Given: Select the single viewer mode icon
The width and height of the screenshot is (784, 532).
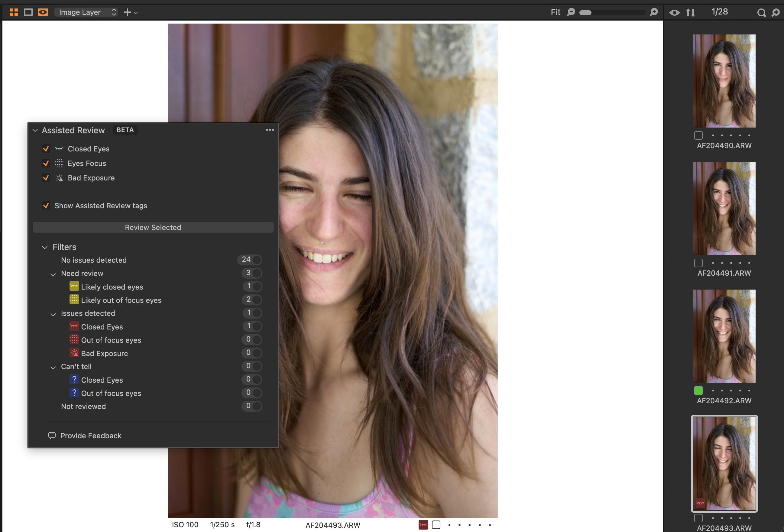Looking at the screenshot, I should (28, 12).
